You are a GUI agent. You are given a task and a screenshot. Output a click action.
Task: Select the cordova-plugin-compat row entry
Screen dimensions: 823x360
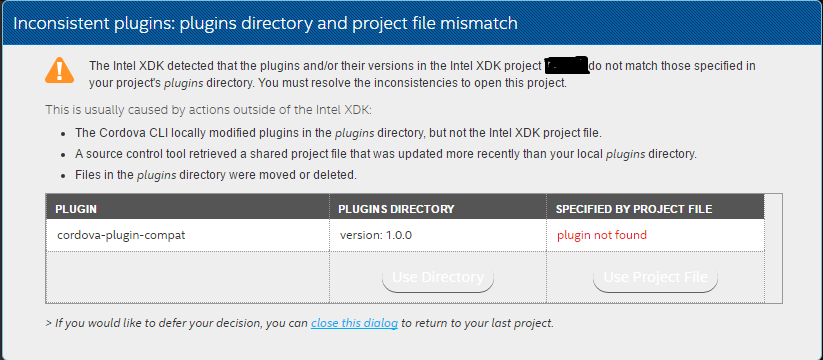point(121,235)
